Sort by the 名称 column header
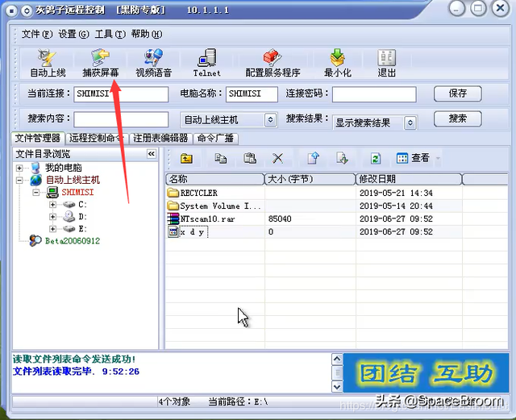 [215, 179]
